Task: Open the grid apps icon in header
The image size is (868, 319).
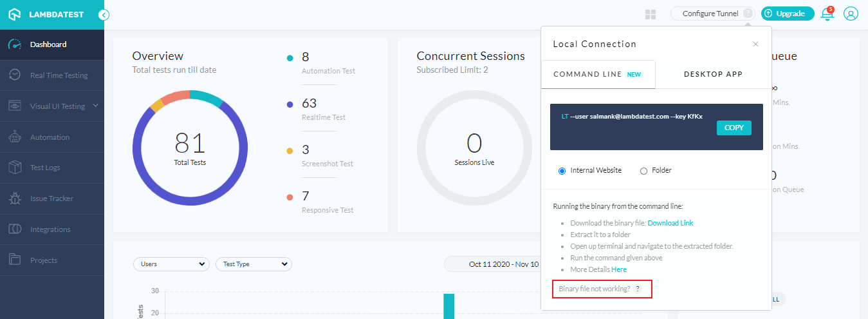Action: (651, 14)
